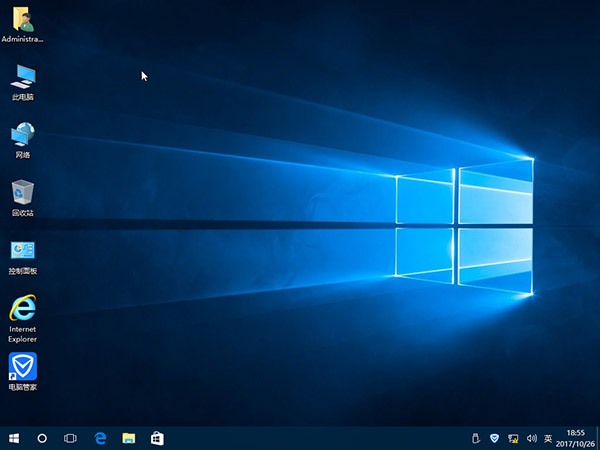The height and width of the screenshot is (450, 600).
Task: Click the Show Desktop strip at taskbar end
Action: pyautogui.click(x=598, y=438)
